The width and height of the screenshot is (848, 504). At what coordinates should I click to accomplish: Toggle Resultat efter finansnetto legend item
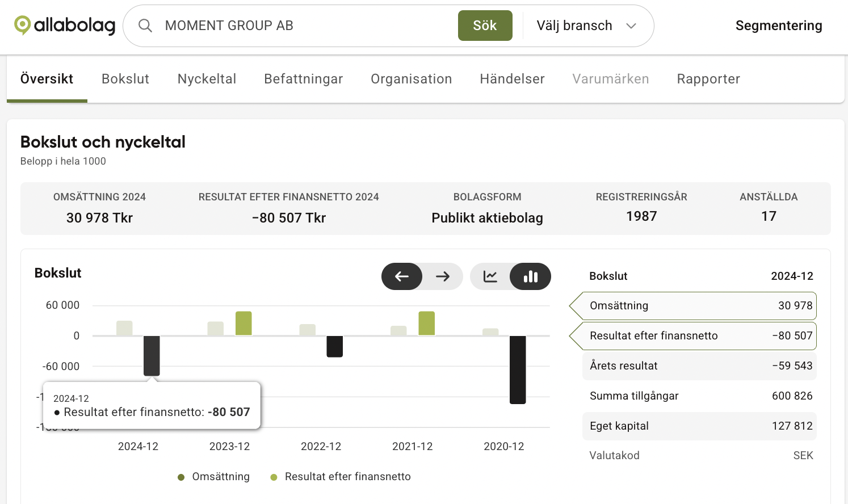pyautogui.click(x=341, y=477)
